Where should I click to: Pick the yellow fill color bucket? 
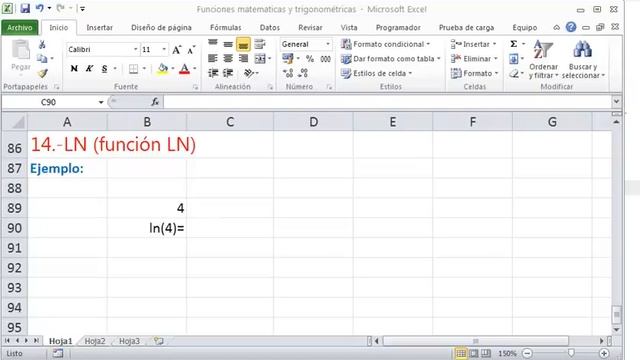[x=162, y=69]
